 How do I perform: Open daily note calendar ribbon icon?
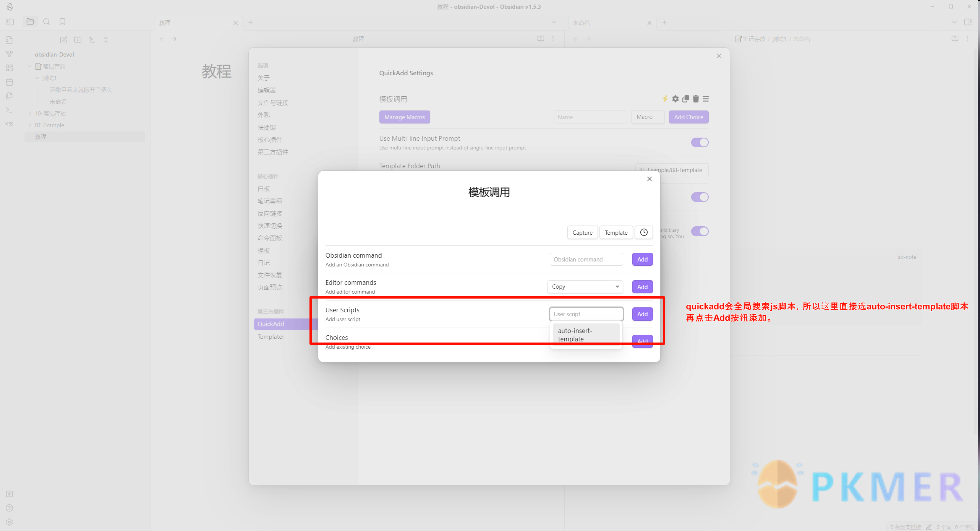click(10, 82)
